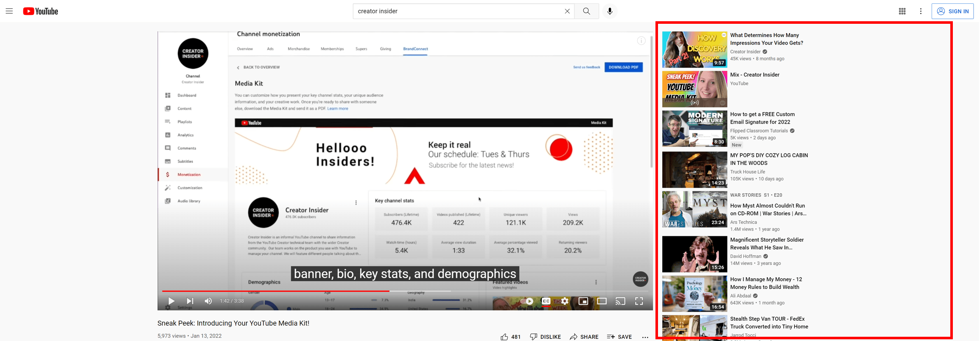Toggle the autoplay switch in the player

tap(527, 301)
